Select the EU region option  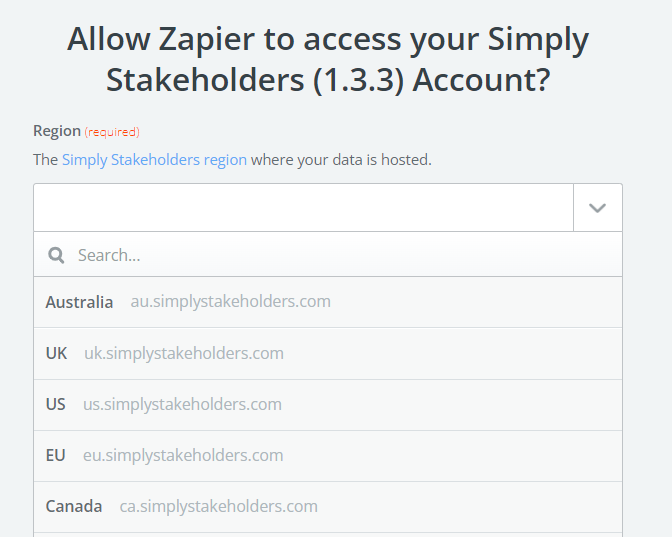click(55, 455)
